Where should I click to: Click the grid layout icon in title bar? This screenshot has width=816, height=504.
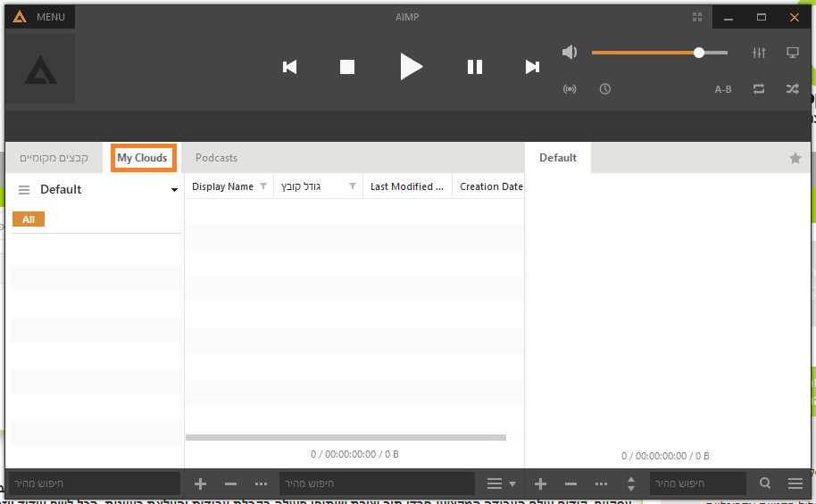pyautogui.click(x=697, y=17)
